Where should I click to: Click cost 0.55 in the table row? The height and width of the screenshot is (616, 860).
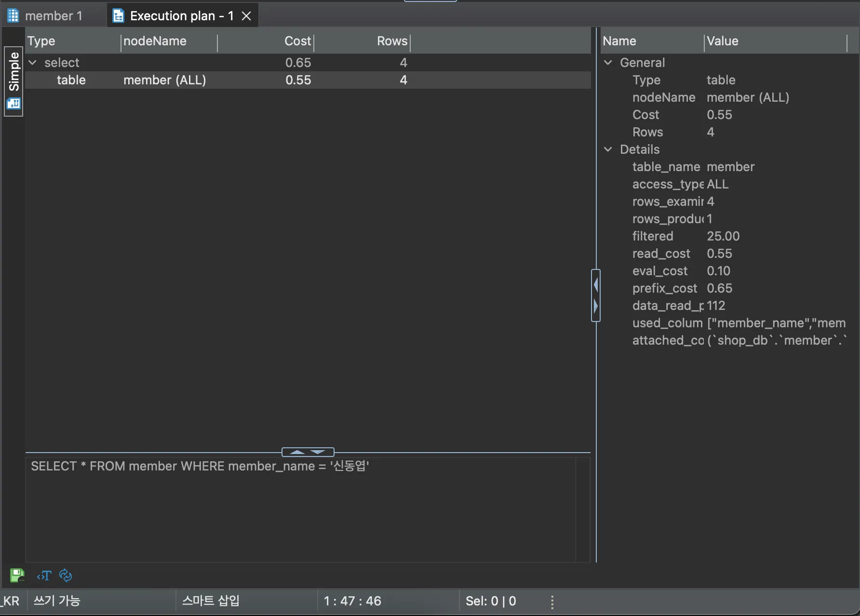tap(298, 80)
